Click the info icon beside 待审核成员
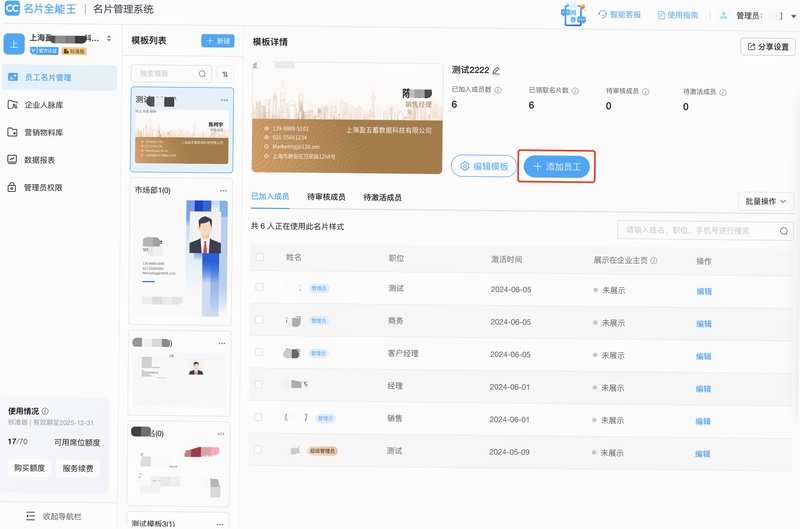The image size is (800, 529). 645,92
